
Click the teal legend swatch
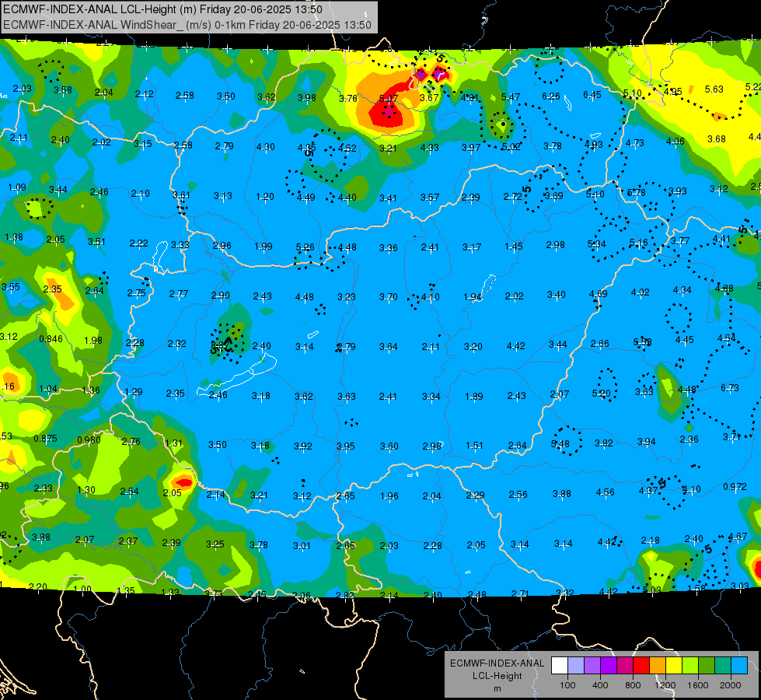723,666
